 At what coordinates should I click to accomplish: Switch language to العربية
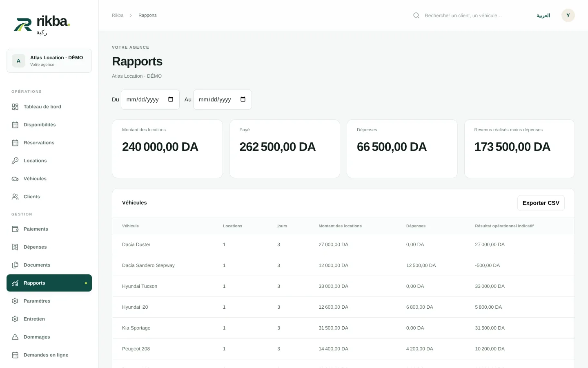click(x=543, y=16)
